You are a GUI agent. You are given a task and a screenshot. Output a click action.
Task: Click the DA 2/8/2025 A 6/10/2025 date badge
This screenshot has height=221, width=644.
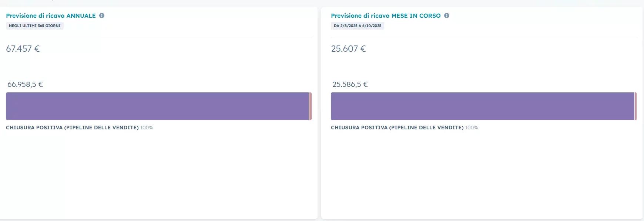(357, 26)
